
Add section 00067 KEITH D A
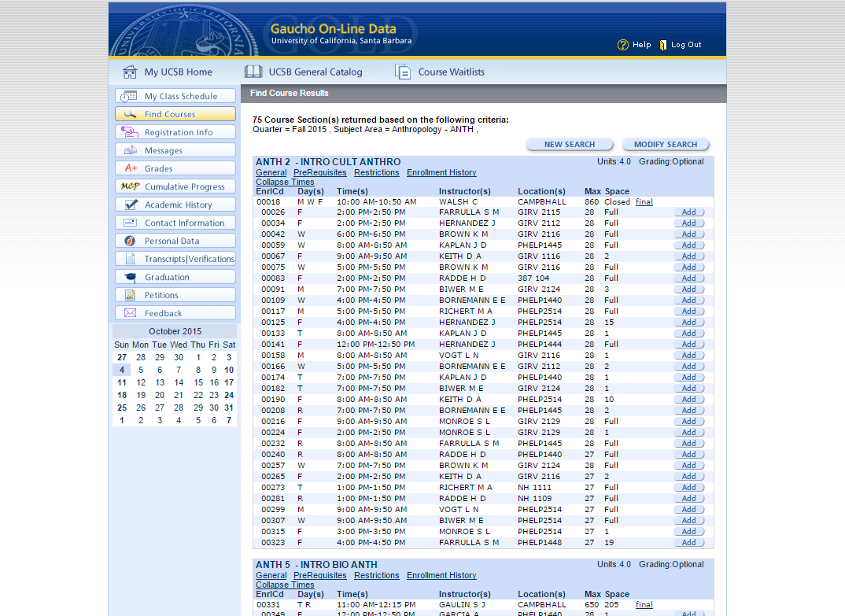tap(688, 256)
